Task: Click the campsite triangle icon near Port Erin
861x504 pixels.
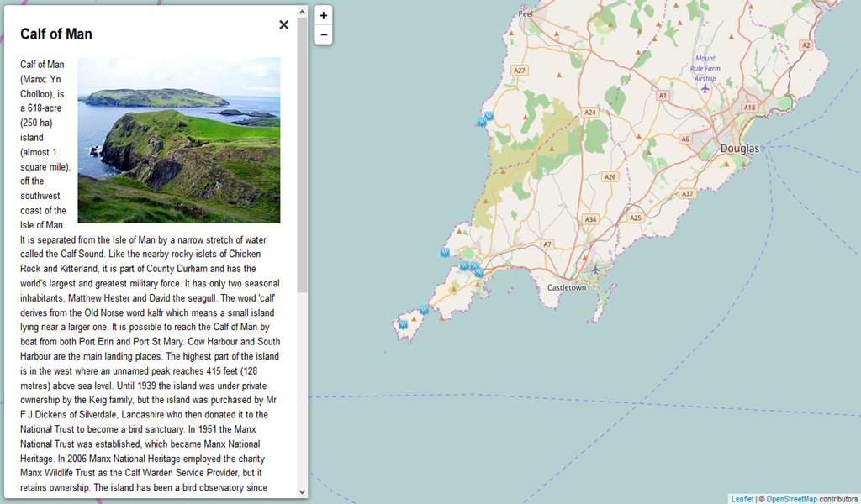Action: [x=453, y=290]
